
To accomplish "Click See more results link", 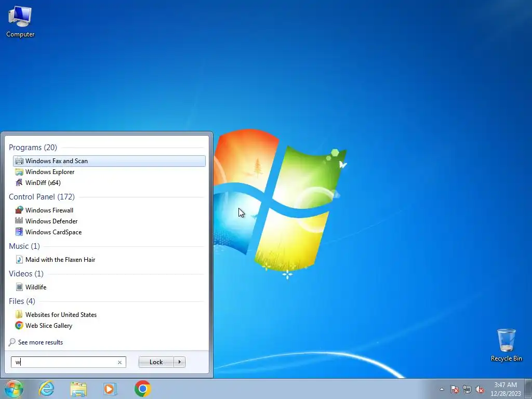I will 41,342.
